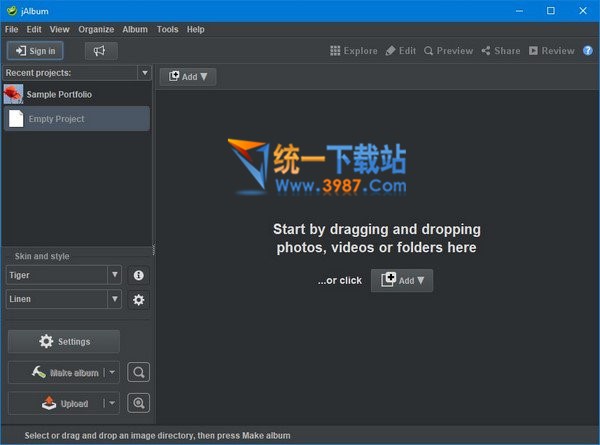
Task: Open the Album menu
Action: 135,29
